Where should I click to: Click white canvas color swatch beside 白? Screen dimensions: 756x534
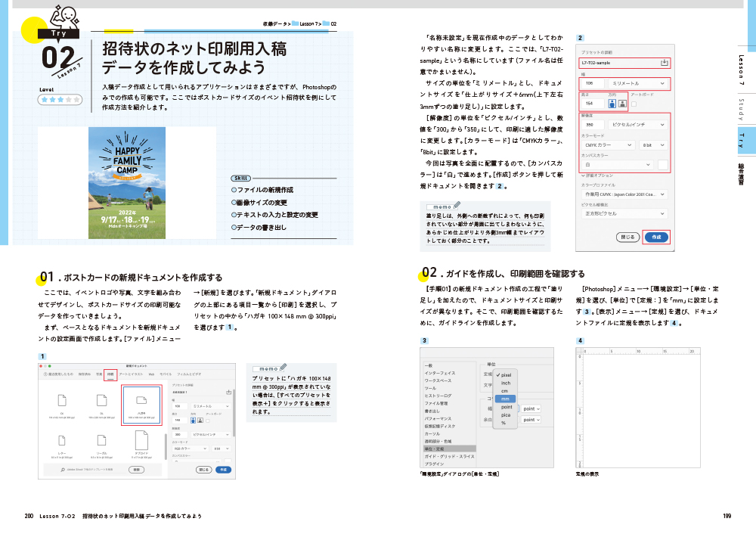[x=663, y=165]
